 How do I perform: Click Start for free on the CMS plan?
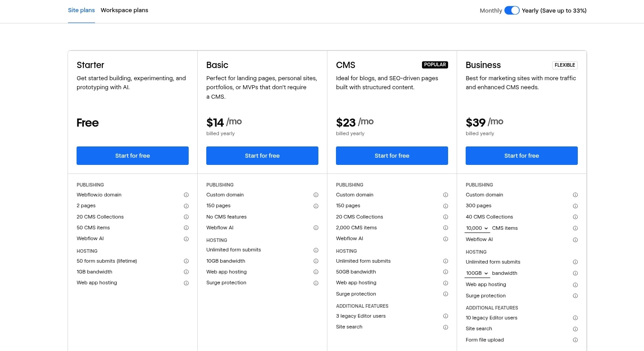coord(392,155)
